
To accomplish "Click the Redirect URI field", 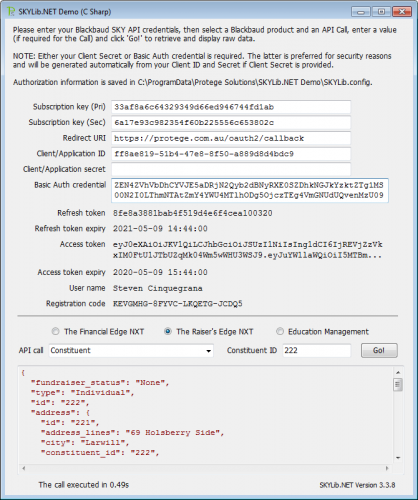I will pyautogui.click(x=231, y=138).
